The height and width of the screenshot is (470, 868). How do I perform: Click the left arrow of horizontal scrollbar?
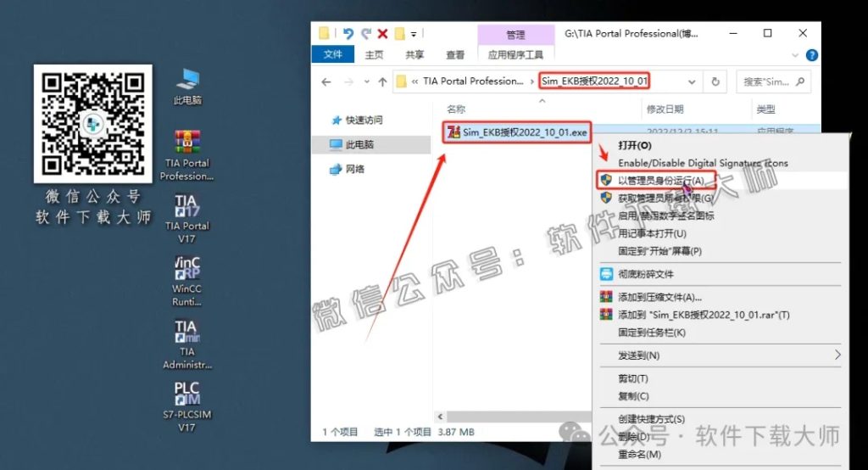(x=440, y=417)
